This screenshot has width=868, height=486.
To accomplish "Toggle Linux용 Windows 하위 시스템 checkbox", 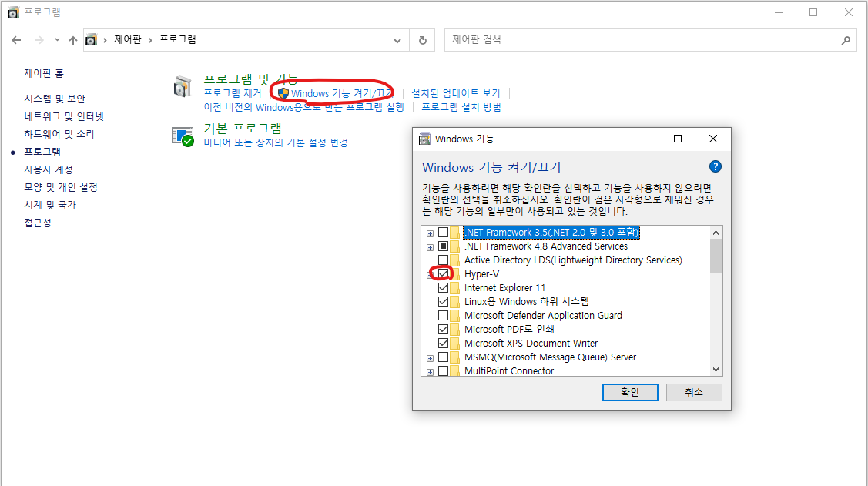I will [444, 301].
